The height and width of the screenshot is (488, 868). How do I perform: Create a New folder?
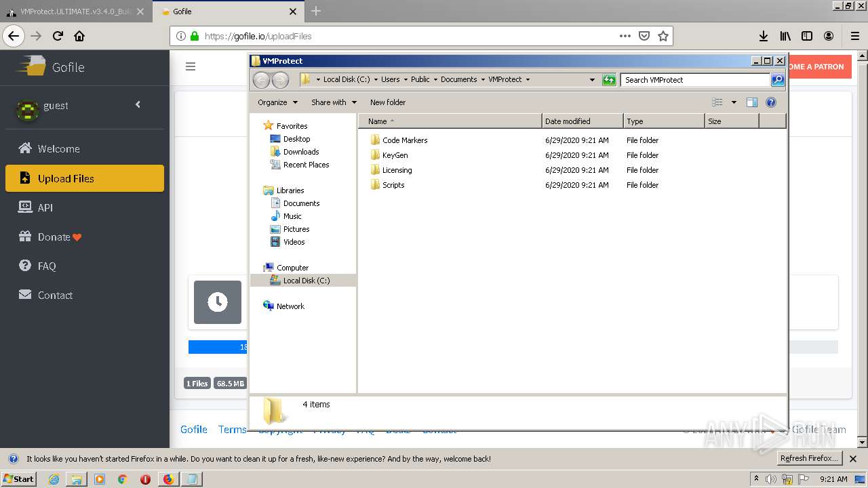pos(388,102)
